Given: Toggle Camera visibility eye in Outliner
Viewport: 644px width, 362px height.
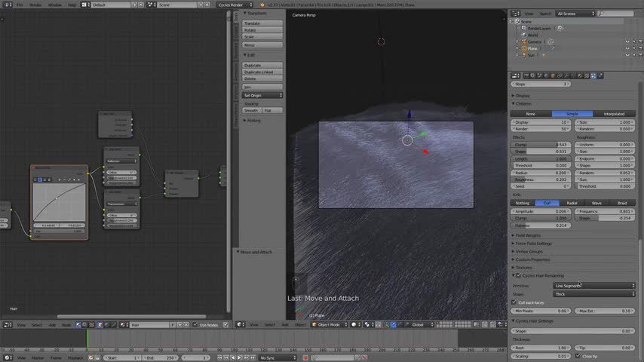Looking at the screenshot, I should pos(627,41).
